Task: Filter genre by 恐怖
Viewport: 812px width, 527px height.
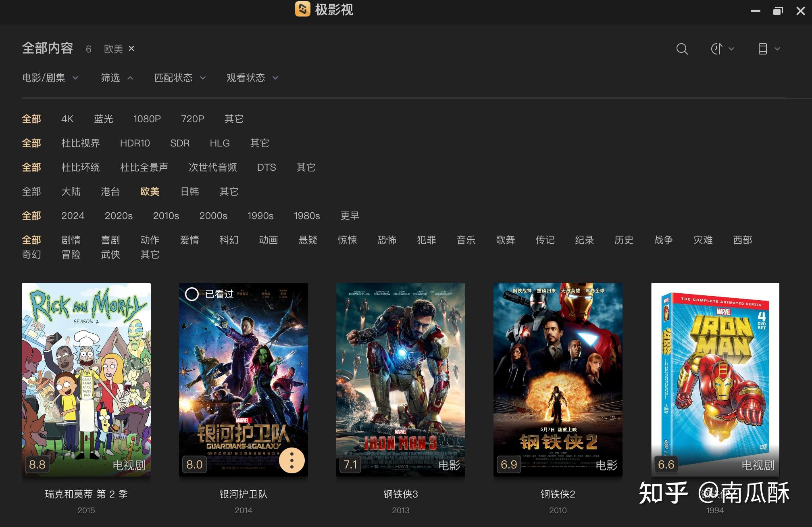Action: click(x=387, y=240)
